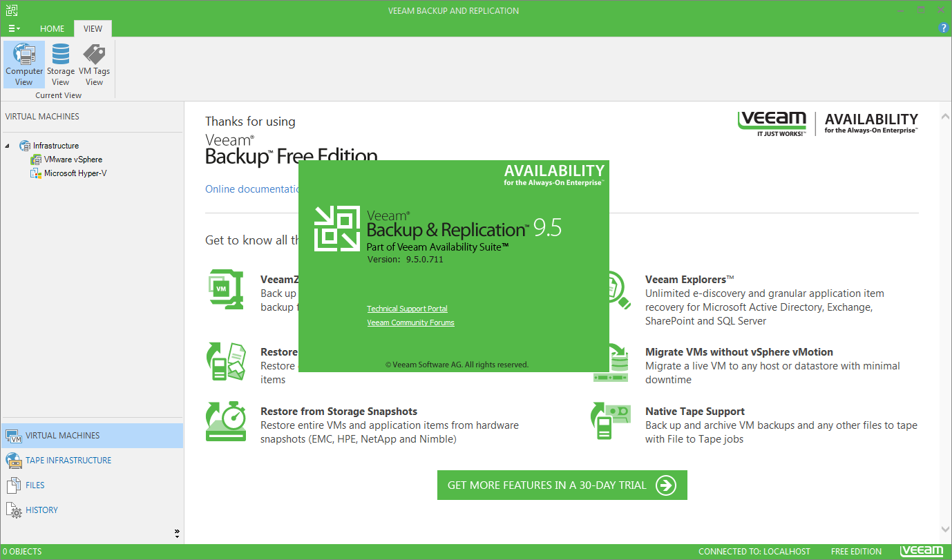Click Restore from Storage Snapshots heading

[339, 412]
